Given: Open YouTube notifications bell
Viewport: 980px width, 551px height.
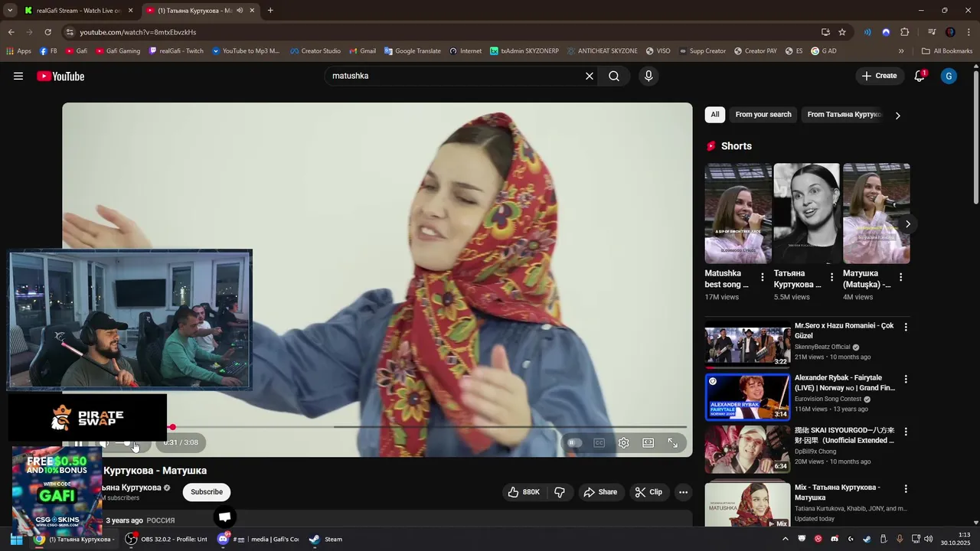Looking at the screenshot, I should point(920,76).
